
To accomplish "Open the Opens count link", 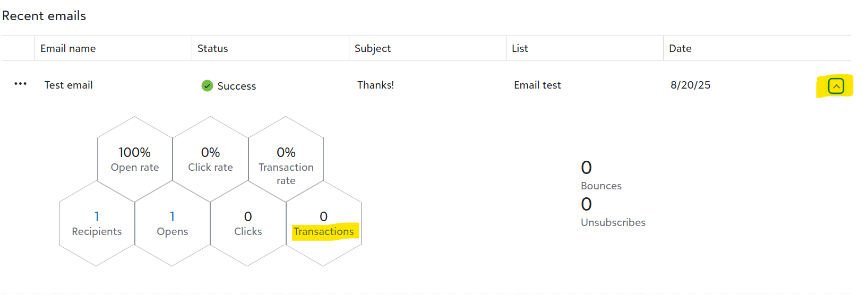I will coord(172,216).
